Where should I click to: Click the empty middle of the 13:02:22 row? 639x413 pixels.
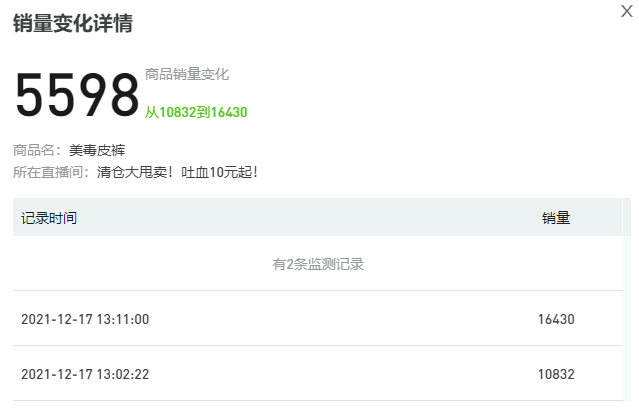[320, 374]
